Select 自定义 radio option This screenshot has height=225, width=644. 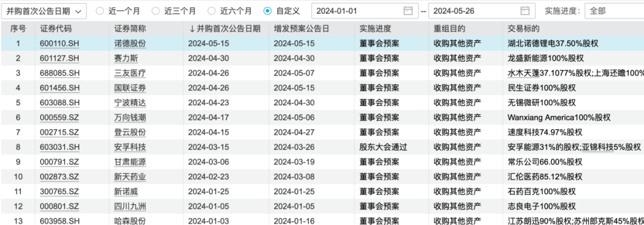tap(267, 11)
